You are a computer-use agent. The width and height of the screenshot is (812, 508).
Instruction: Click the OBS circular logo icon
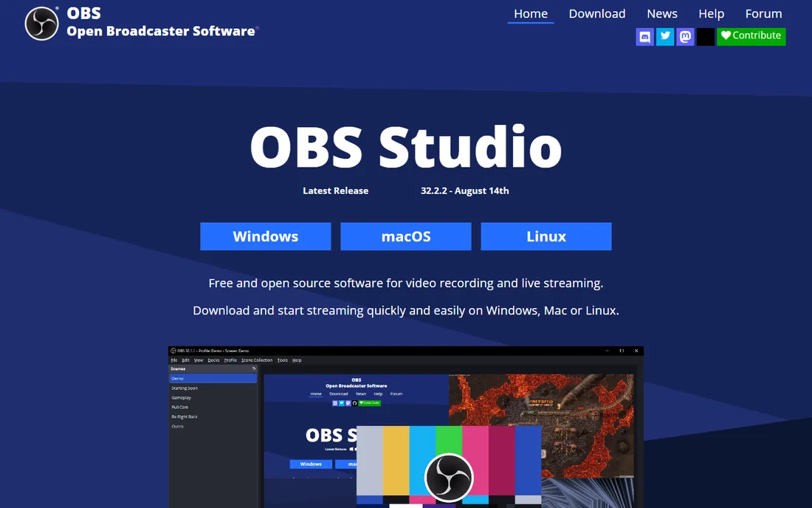41,24
